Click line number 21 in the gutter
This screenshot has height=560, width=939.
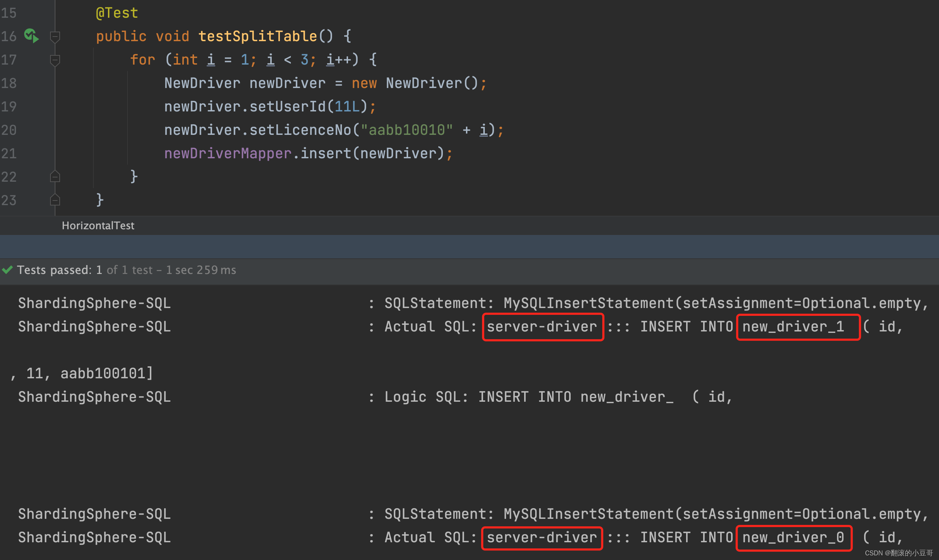tap(9, 154)
